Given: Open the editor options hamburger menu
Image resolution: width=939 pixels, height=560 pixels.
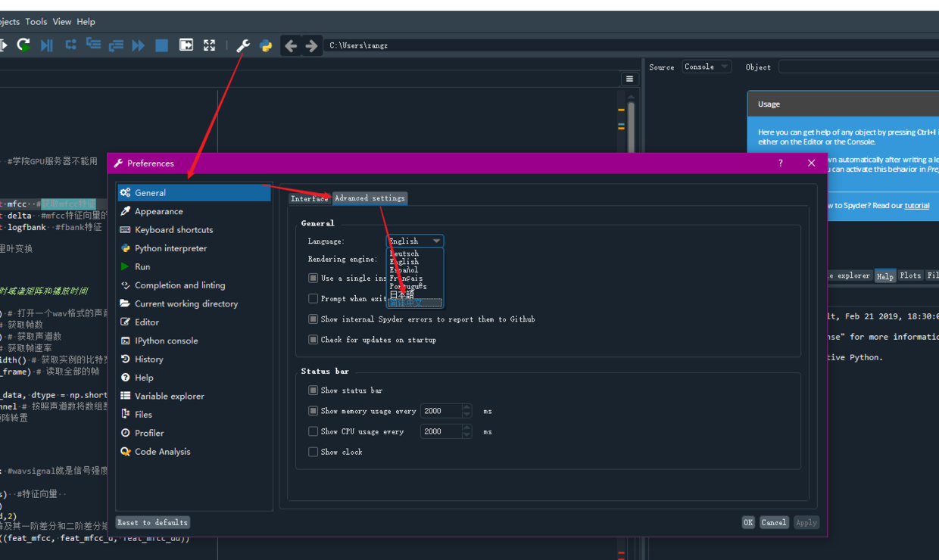Looking at the screenshot, I should click(x=629, y=79).
